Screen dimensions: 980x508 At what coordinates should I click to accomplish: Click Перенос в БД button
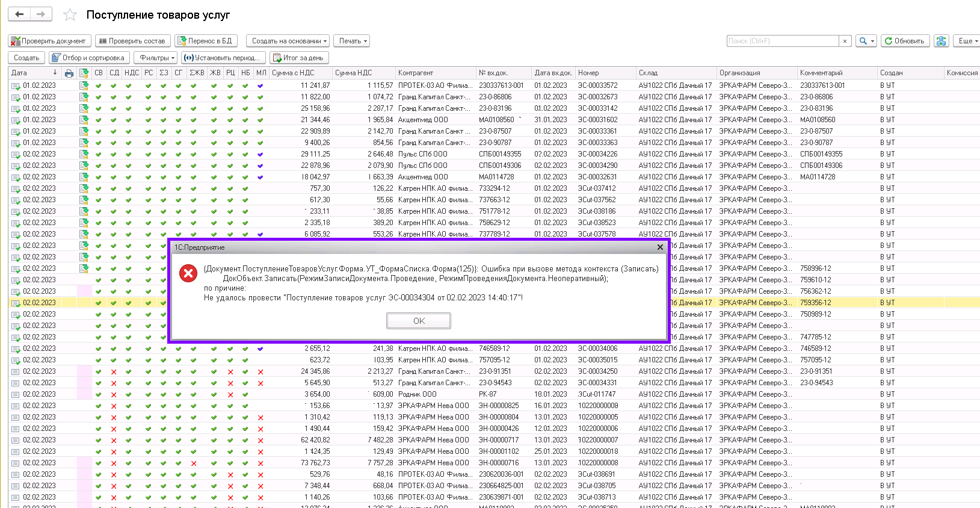(x=205, y=41)
